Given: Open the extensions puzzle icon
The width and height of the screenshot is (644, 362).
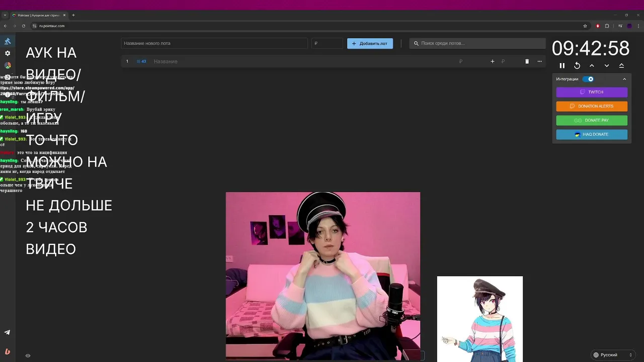Looking at the screenshot, I should 607,26.
